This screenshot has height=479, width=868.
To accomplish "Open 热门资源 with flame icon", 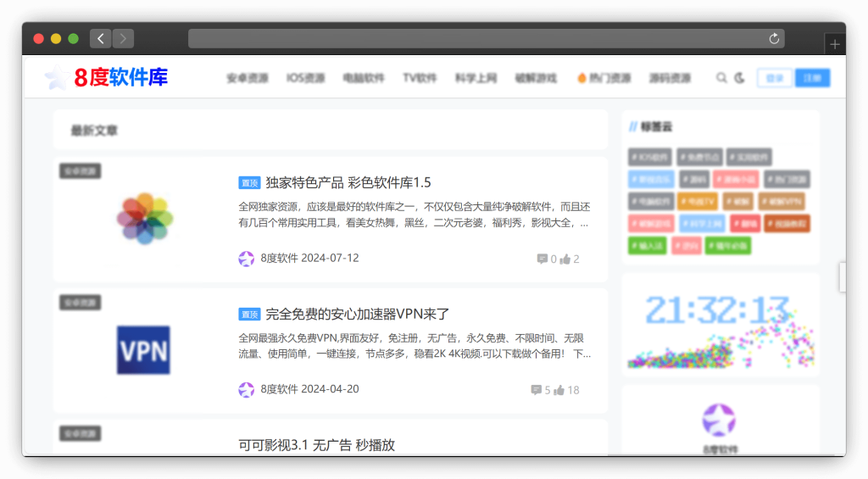I will point(604,78).
